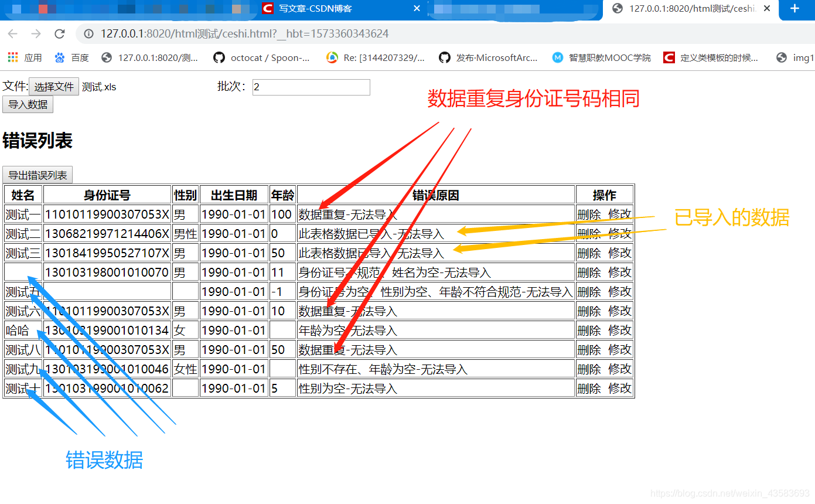Image resolution: width=815 pixels, height=504 pixels.
Task: Click the 测试.xls file name text
Action: pyautogui.click(x=99, y=87)
